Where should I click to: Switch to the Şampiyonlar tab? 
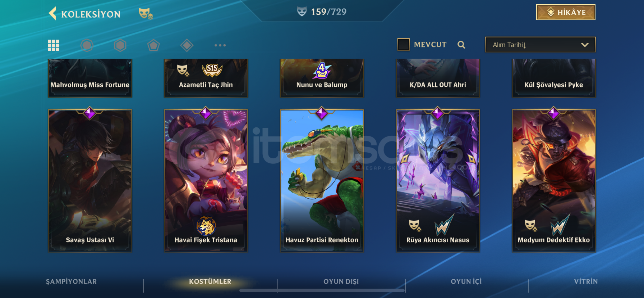click(x=71, y=281)
